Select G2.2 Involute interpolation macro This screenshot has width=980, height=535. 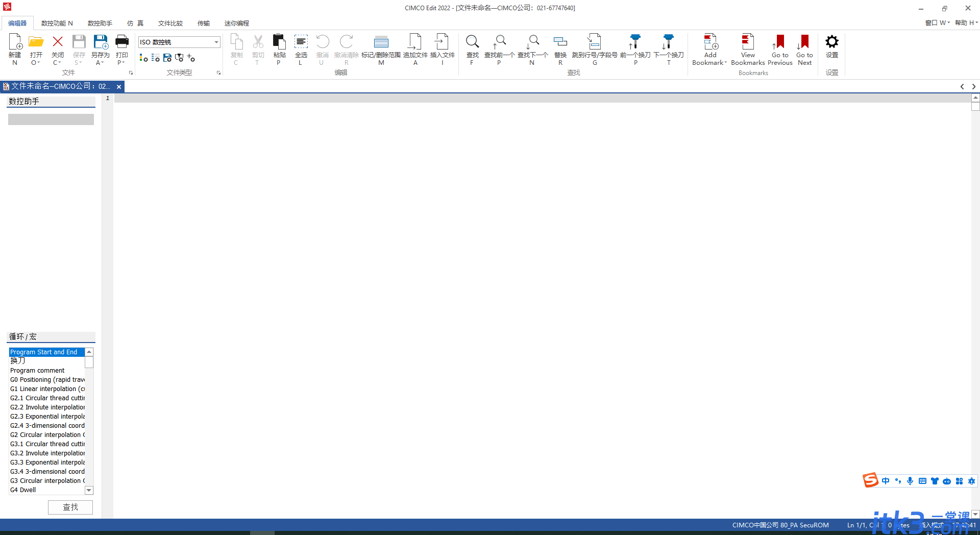coord(46,407)
